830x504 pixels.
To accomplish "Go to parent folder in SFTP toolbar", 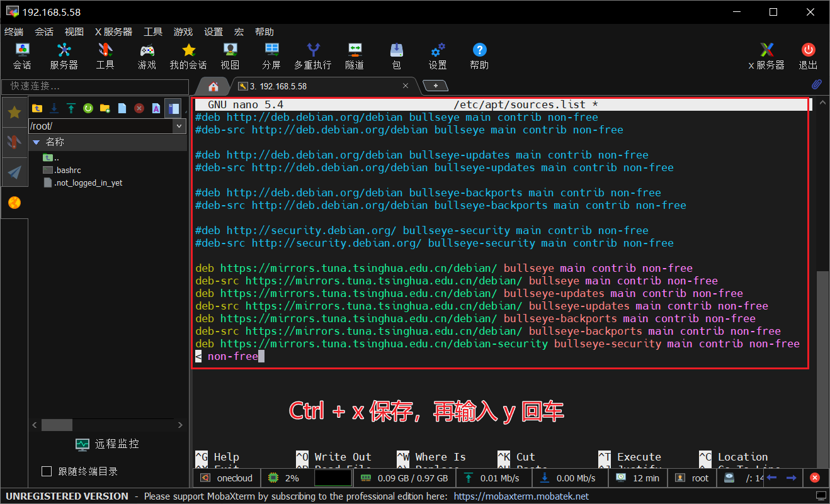I will [x=37, y=108].
